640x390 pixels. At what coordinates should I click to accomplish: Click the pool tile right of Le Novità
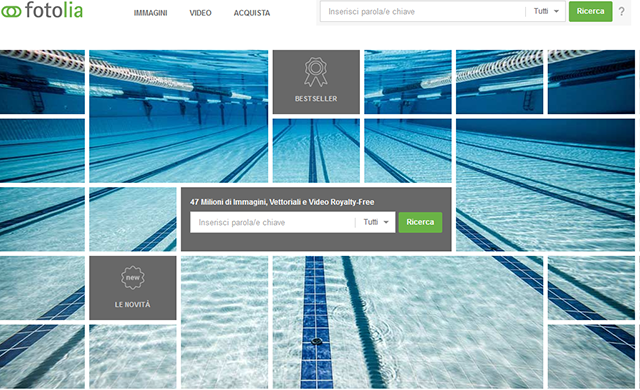[224, 322]
